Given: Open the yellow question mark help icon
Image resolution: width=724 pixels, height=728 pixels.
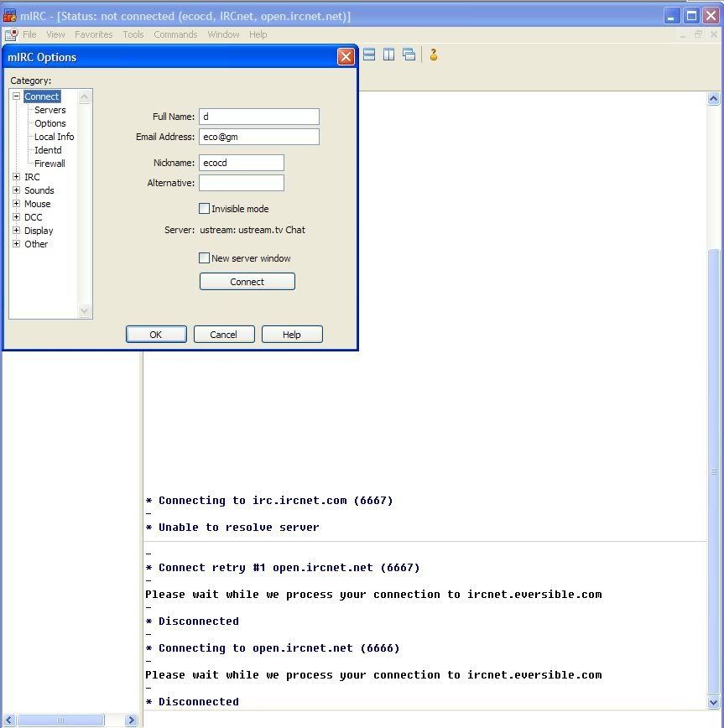Looking at the screenshot, I should 434,55.
